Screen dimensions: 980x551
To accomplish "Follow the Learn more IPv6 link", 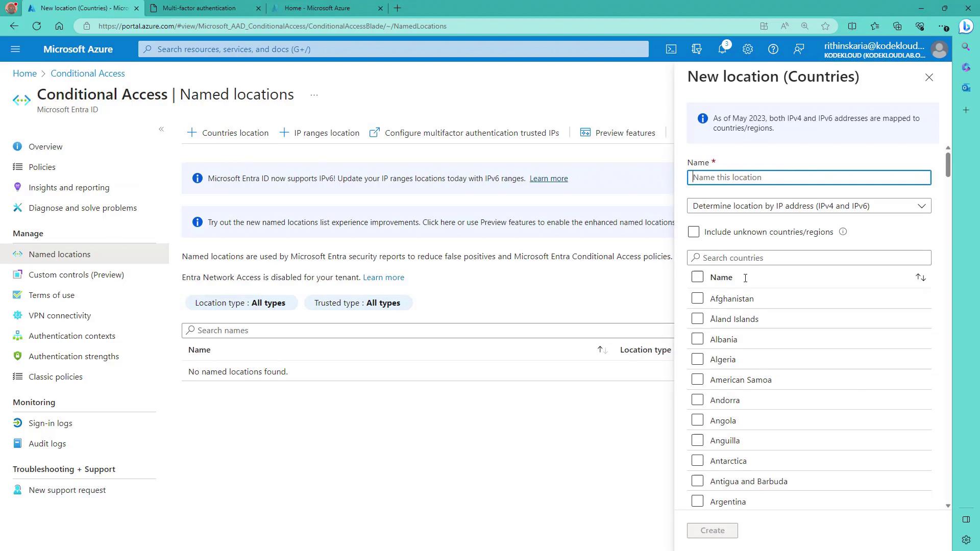I will tap(548, 178).
